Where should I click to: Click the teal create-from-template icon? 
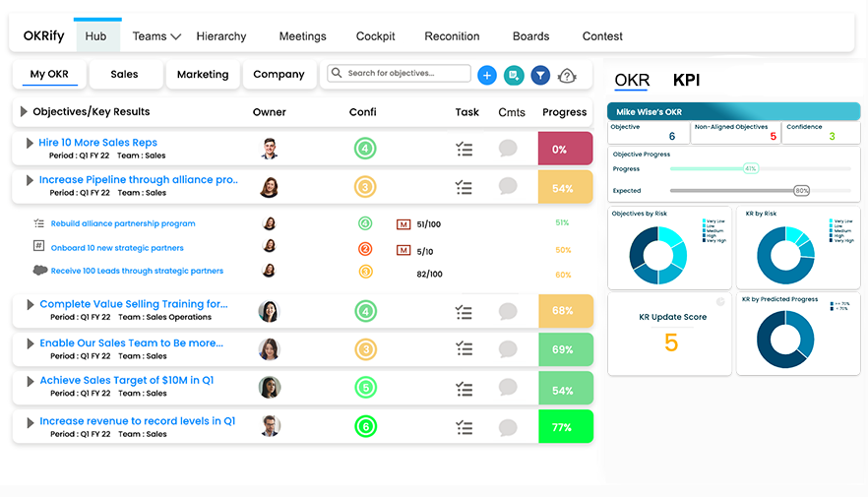pyautogui.click(x=513, y=75)
